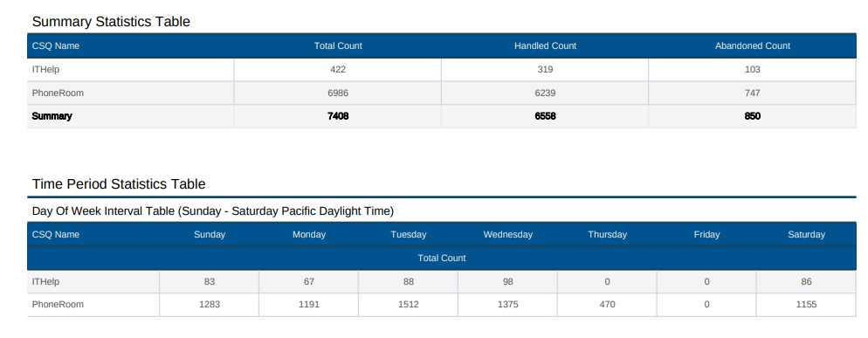Viewport: 868px width, 338px height.
Task: Click the Thursday column header
Action: 607,234
